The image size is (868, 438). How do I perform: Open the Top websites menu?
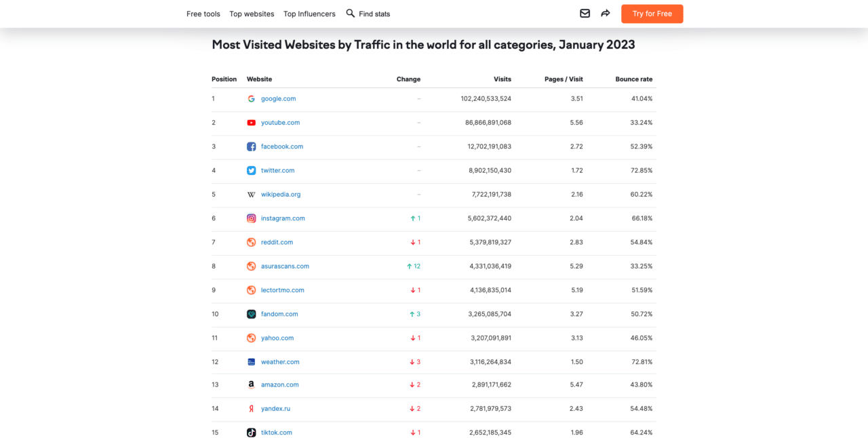pos(252,14)
